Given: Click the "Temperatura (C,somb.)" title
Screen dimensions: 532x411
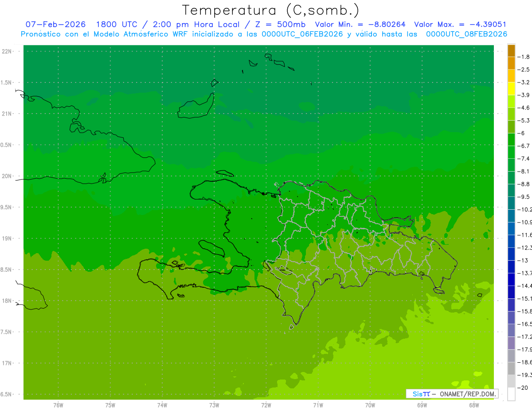Looking at the screenshot, I should (270, 10).
